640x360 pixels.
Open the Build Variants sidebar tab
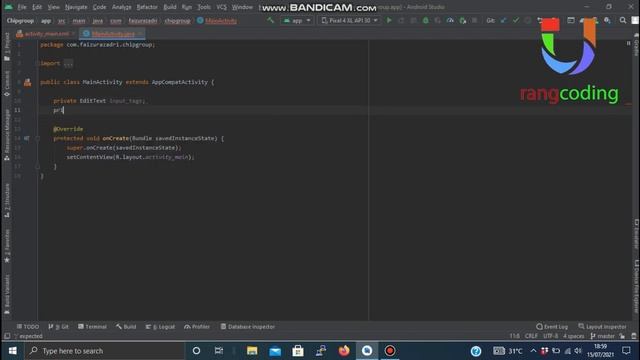7,294
